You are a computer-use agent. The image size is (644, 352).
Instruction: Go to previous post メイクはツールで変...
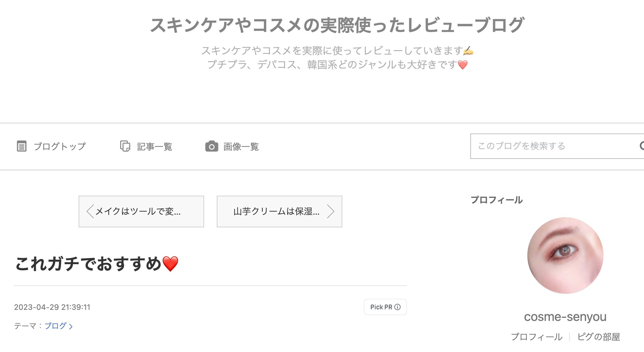pos(141,212)
